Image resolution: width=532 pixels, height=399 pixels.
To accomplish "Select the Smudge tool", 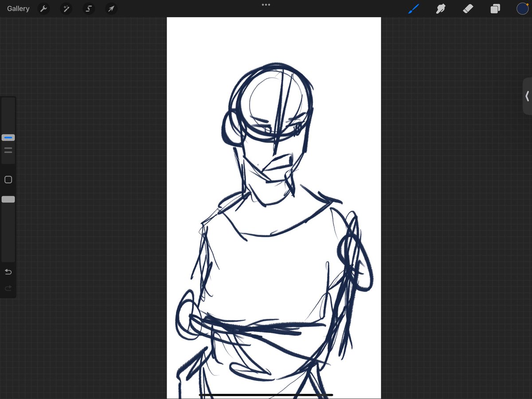I will [x=441, y=8].
